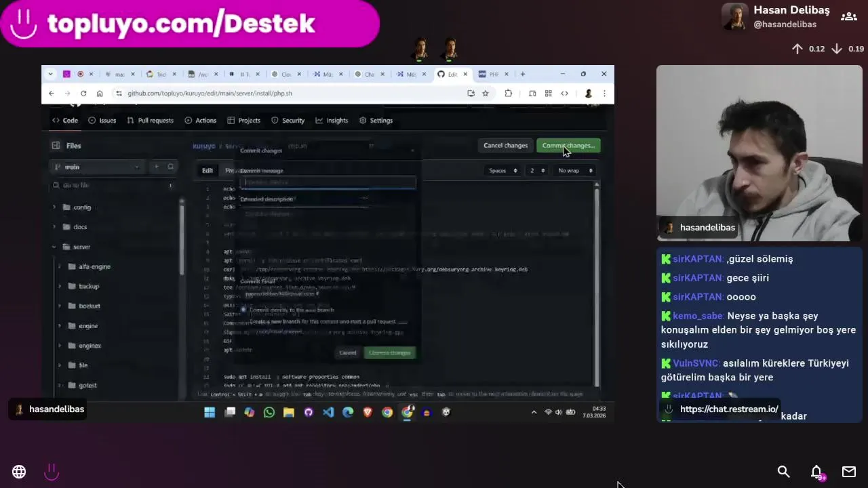Open GitHub Desktop from the taskbar
This screenshot has width=868, height=488.
[x=309, y=412]
